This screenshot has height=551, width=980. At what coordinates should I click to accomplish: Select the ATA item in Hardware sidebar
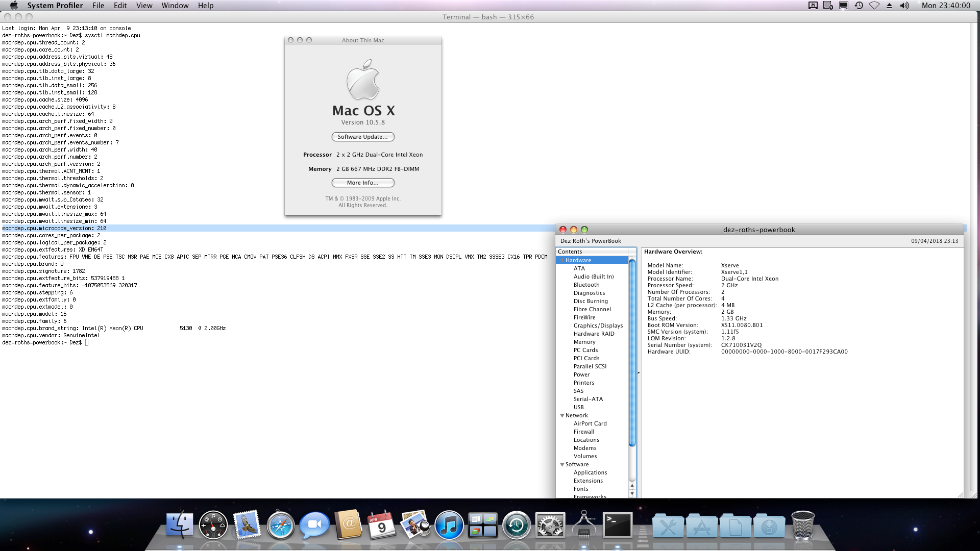click(x=578, y=268)
